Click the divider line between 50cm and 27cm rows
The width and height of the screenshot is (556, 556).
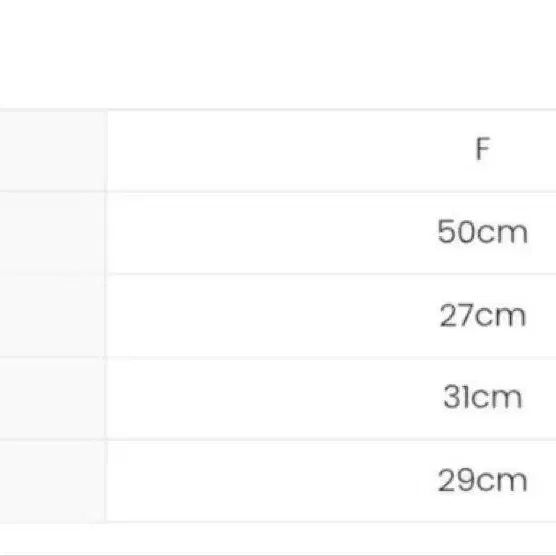coord(332,274)
